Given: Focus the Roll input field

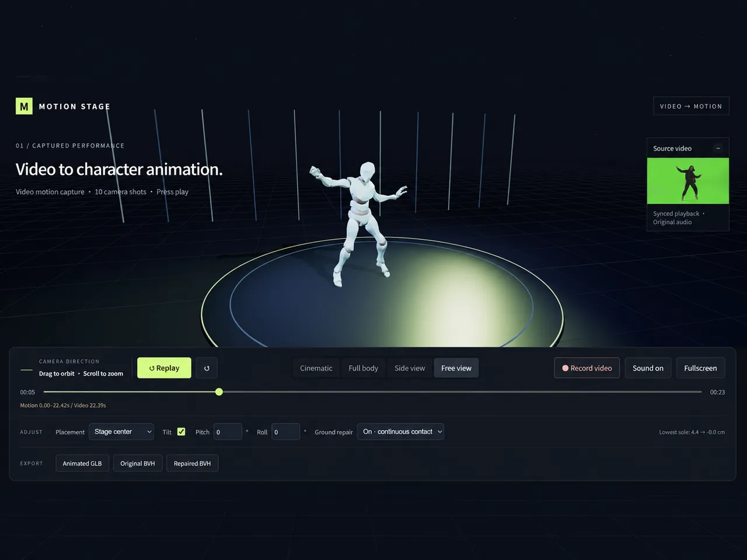Looking at the screenshot, I should [285, 432].
